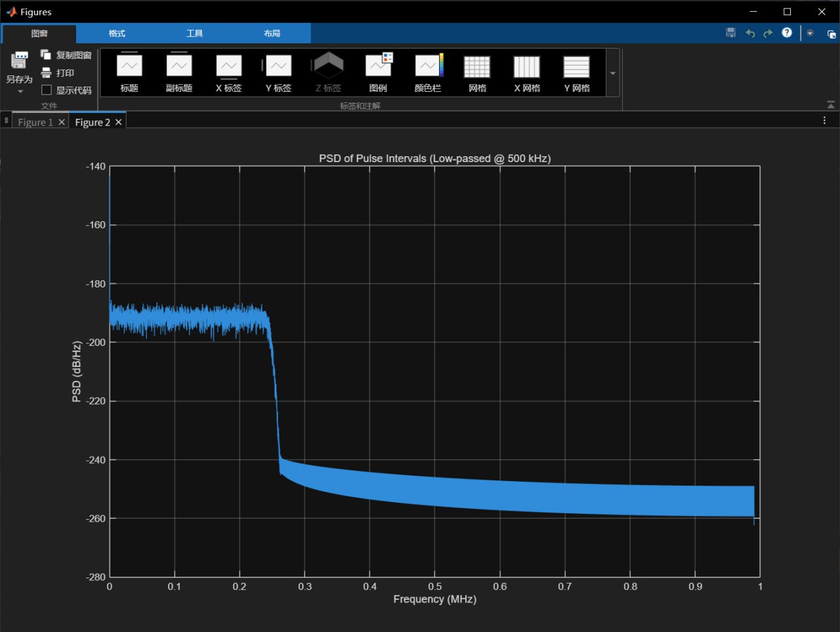Add a subtitle with 副标题 icon
Image resolution: width=840 pixels, height=632 pixels.
[178, 67]
